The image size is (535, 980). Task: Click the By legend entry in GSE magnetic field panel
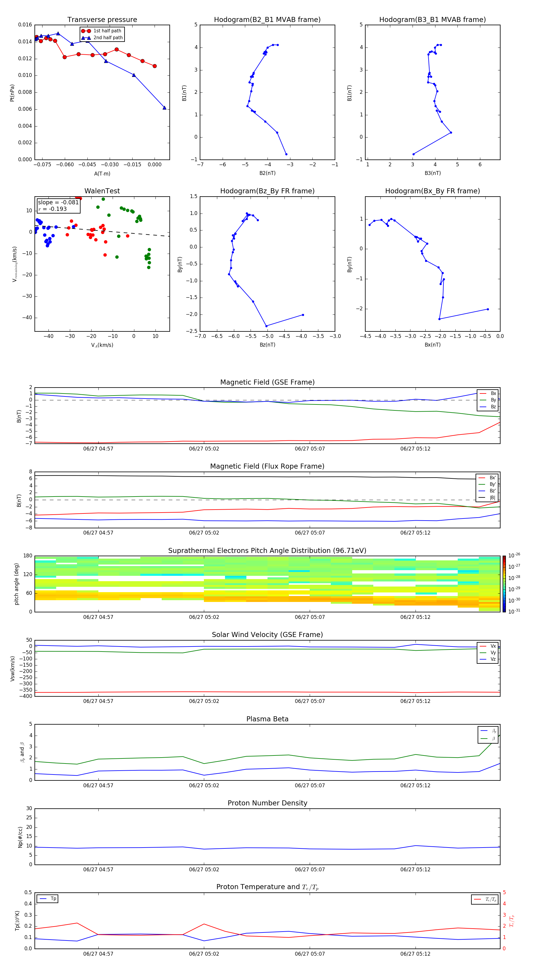tap(488, 400)
